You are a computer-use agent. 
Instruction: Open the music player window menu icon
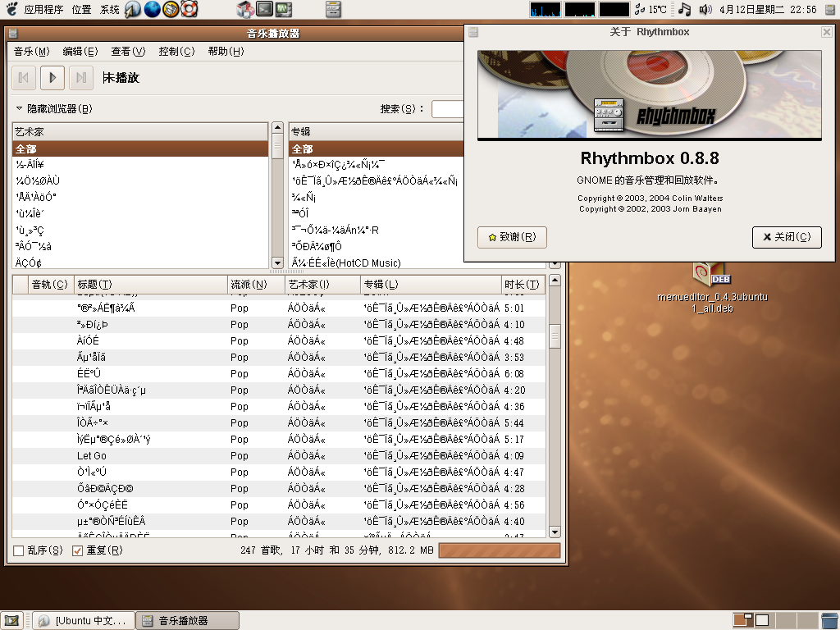[13, 33]
